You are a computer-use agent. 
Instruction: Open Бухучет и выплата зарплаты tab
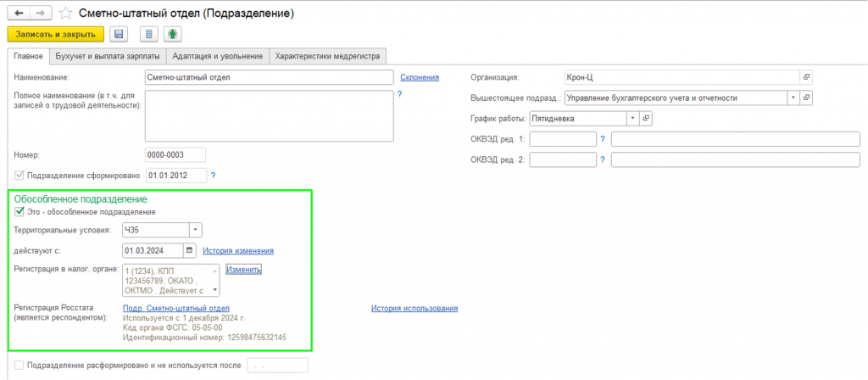(x=108, y=56)
